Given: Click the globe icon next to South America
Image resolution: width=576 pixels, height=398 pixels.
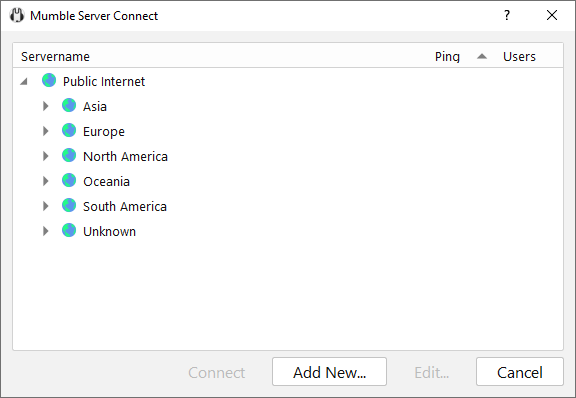Looking at the screenshot, I should 69,205.
